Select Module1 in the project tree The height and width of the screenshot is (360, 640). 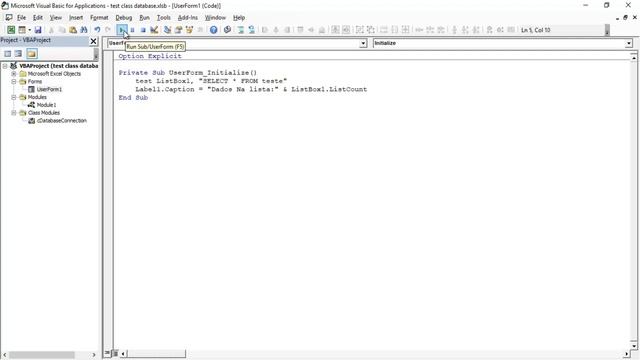pos(46,105)
